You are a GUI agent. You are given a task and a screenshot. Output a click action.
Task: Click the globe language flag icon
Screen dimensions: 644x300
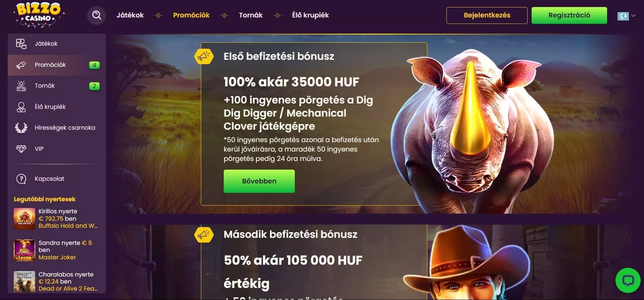[623, 16]
